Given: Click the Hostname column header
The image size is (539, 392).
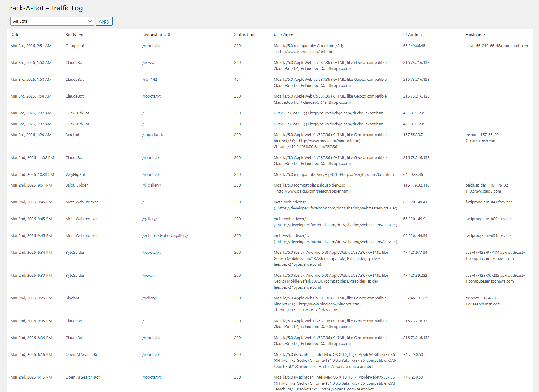Looking at the screenshot, I should click(475, 35).
